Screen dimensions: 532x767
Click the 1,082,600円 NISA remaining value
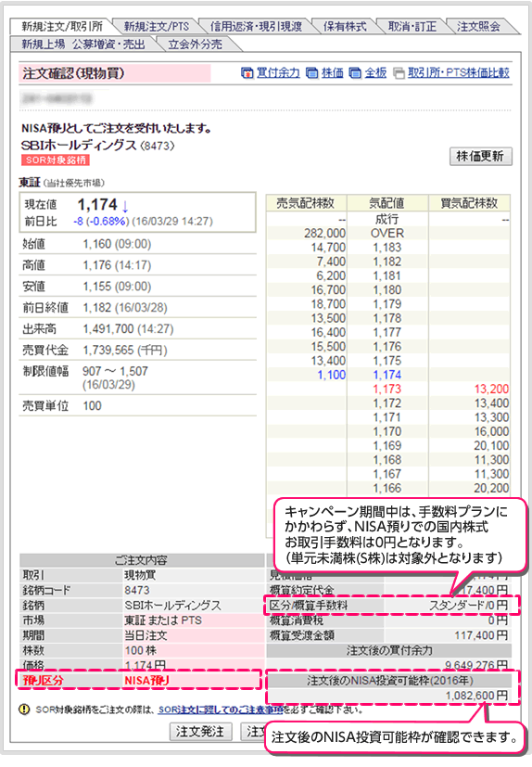coord(476,696)
